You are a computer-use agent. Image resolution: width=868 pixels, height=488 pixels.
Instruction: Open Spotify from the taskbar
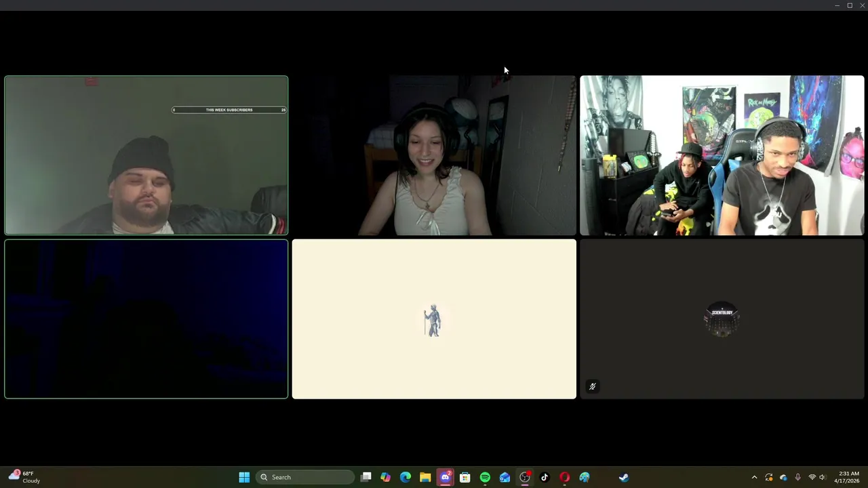[485, 477]
